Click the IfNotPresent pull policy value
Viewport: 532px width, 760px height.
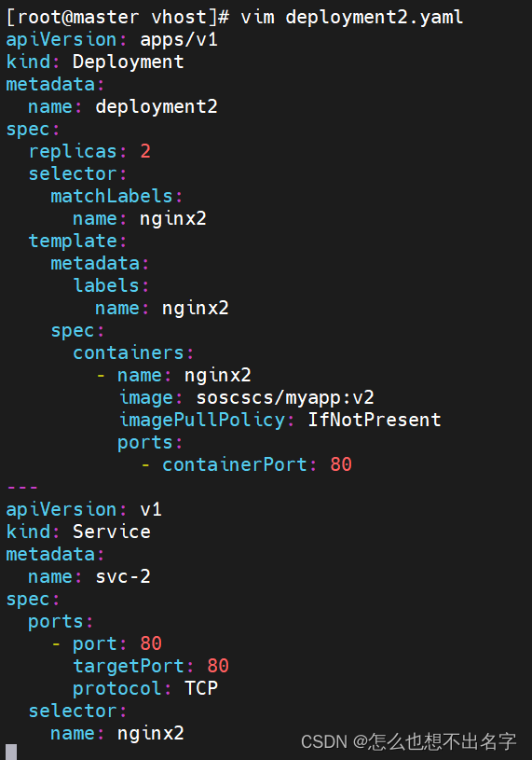375,420
